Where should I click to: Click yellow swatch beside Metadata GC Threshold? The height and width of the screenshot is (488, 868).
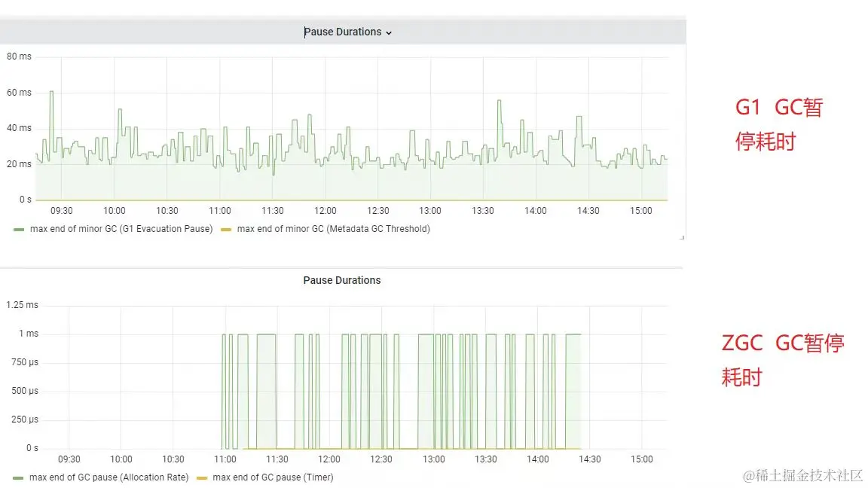226,230
